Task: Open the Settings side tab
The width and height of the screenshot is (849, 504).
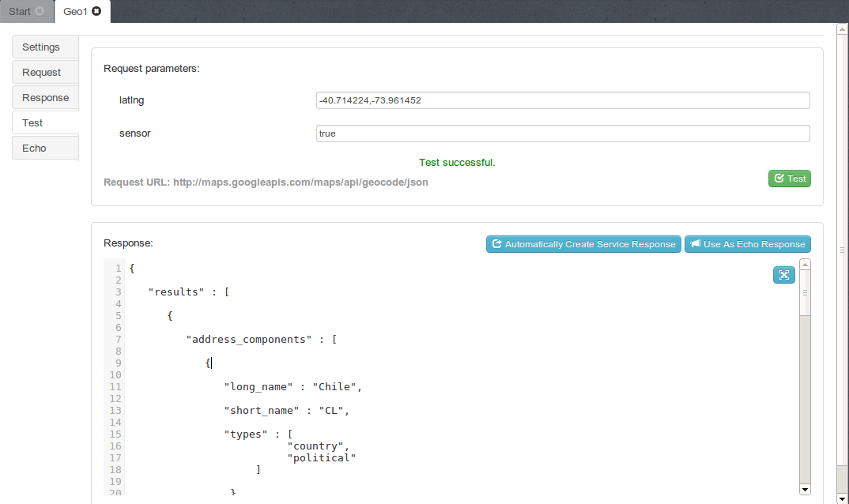Action: pyautogui.click(x=45, y=47)
